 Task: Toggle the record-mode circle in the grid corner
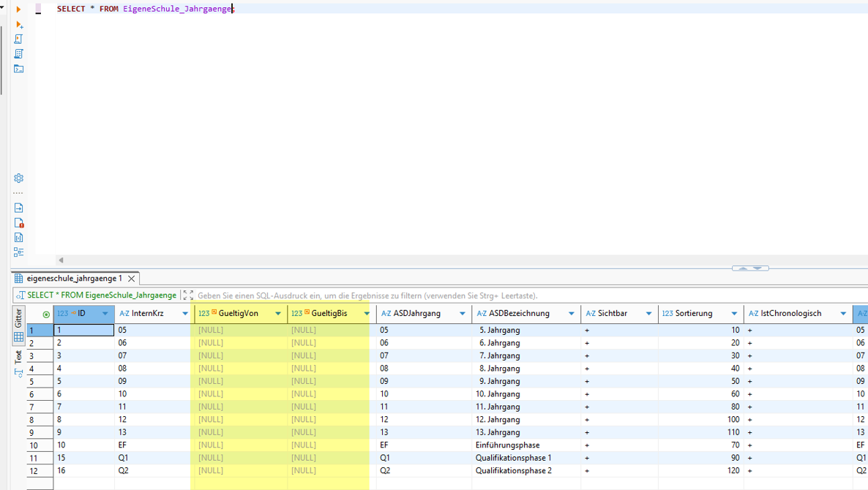point(46,314)
